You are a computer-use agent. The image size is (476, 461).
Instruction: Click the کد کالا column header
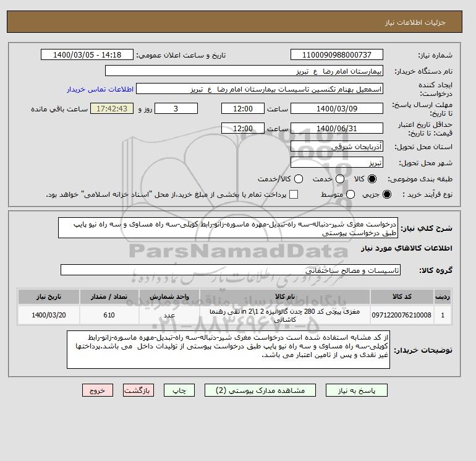coord(402,296)
